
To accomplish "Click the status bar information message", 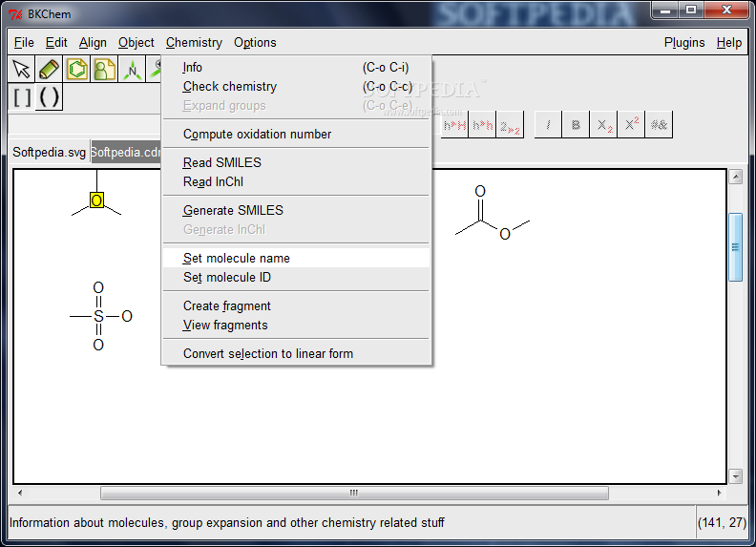I will 226,523.
